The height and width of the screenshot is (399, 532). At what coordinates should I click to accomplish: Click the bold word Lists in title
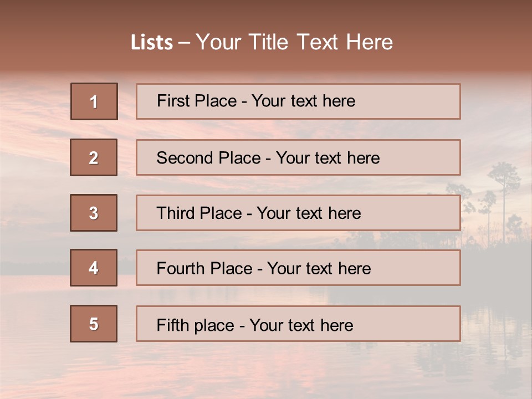tap(151, 42)
